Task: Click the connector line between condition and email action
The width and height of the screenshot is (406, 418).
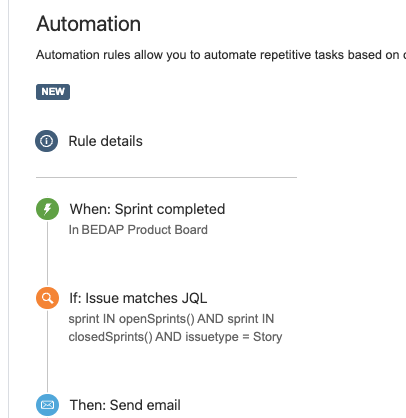Action: click(x=47, y=351)
